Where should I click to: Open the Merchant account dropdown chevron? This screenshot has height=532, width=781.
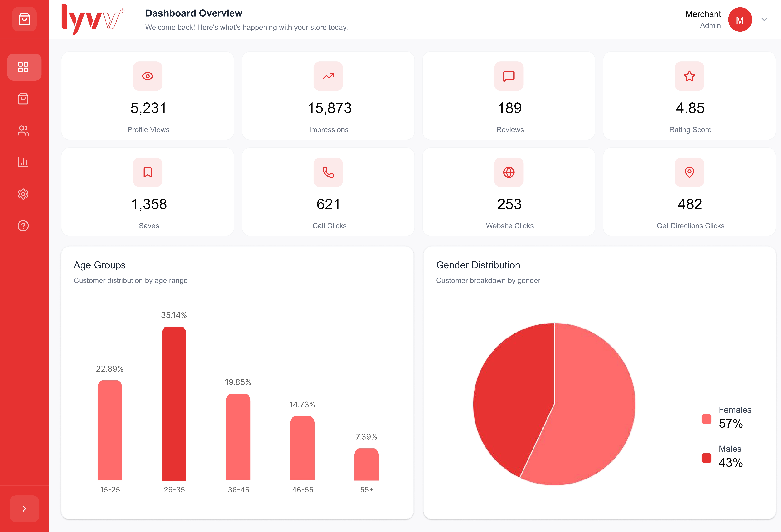pyautogui.click(x=764, y=19)
